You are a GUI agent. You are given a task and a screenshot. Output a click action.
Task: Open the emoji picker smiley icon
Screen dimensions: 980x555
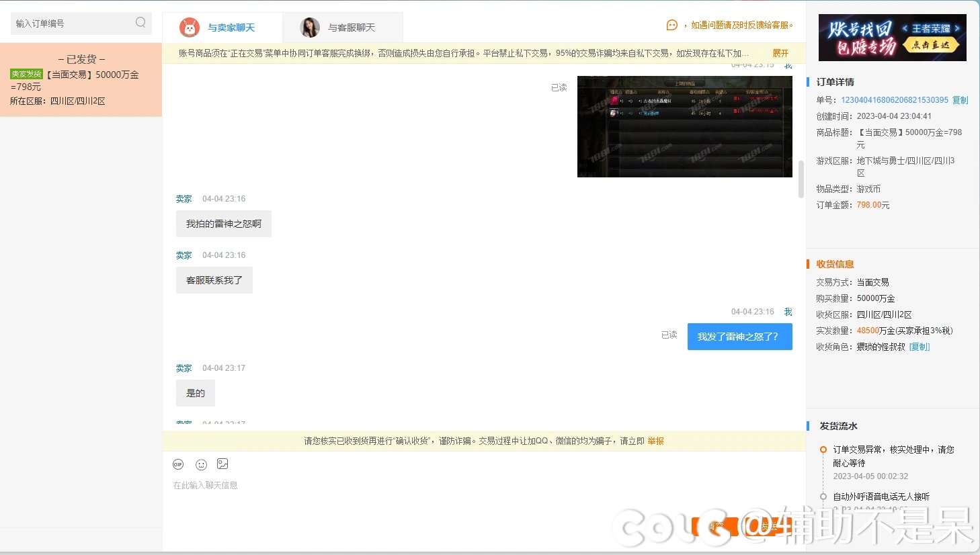(x=201, y=464)
